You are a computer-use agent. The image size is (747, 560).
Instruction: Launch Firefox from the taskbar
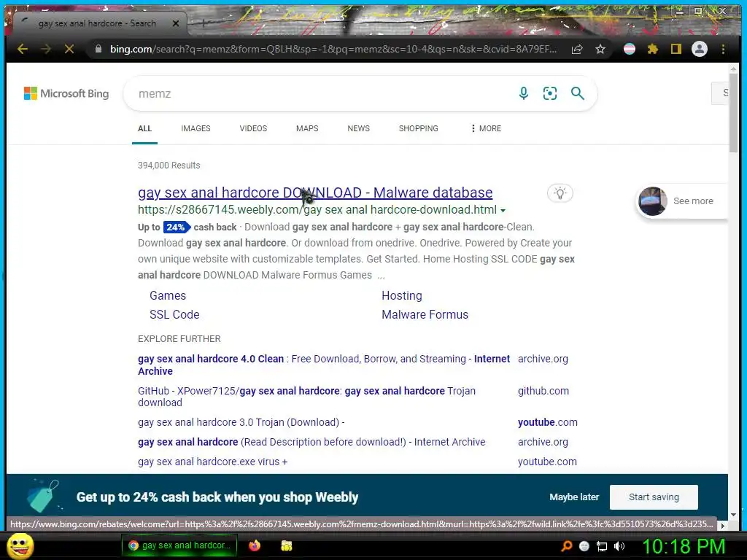pyautogui.click(x=255, y=545)
